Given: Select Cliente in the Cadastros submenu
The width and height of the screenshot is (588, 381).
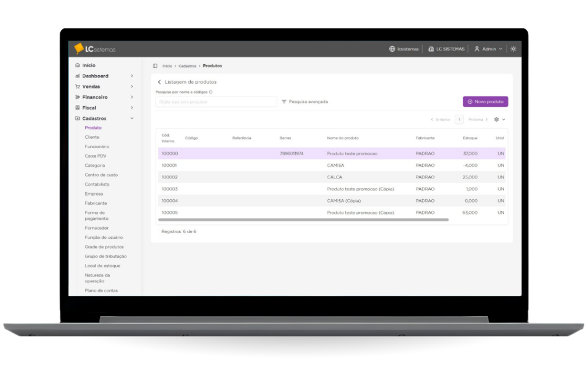Looking at the screenshot, I should click(92, 137).
